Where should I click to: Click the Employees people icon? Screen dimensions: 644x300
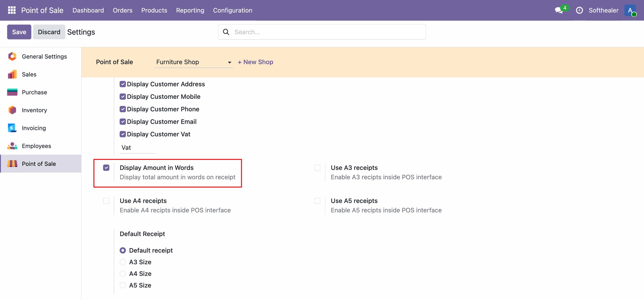tap(12, 146)
